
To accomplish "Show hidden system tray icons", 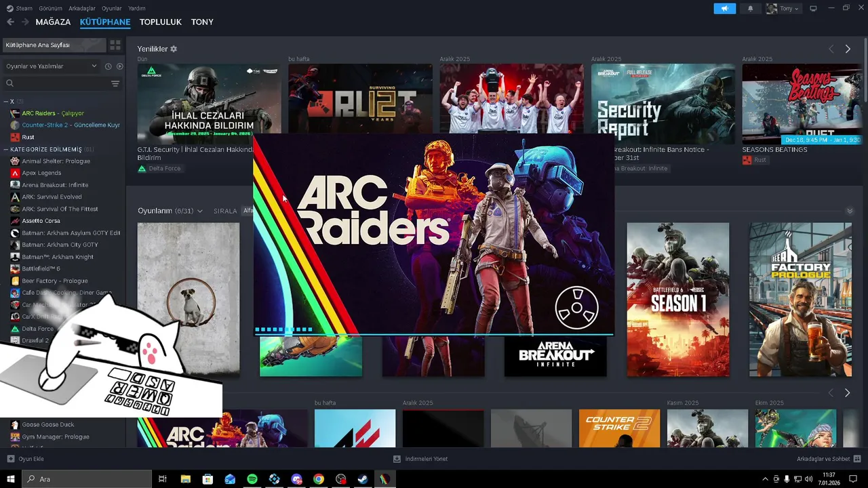I will [x=766, y=479].
